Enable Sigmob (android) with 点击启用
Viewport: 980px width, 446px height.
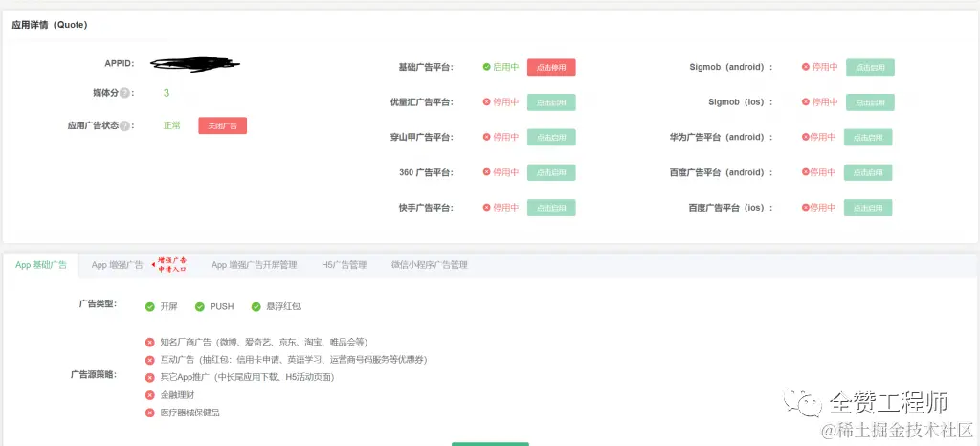pos(870,67)
